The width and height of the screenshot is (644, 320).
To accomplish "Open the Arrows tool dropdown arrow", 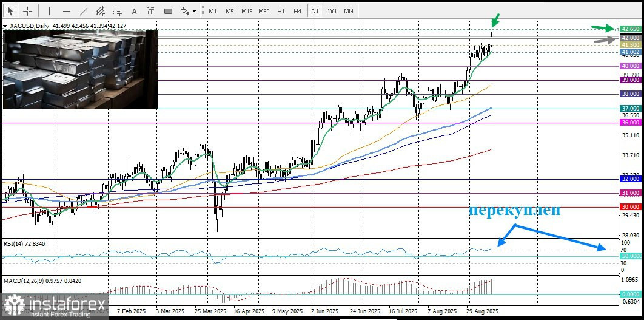I will [194, 12].
